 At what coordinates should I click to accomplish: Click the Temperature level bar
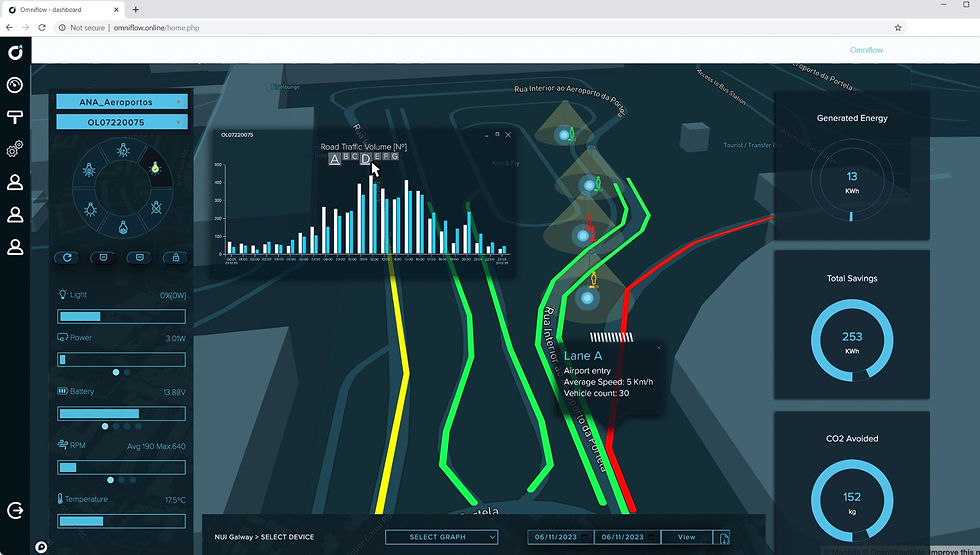[x=121, y=521]
